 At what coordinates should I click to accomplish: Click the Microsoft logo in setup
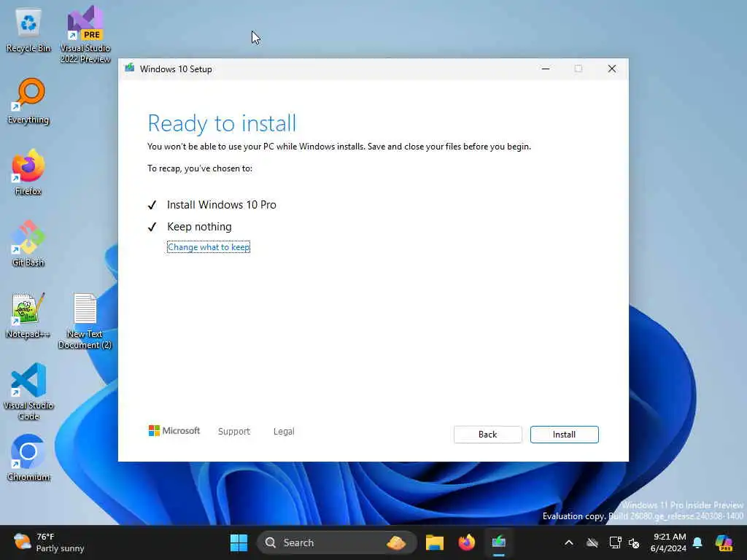click(174, 430)
